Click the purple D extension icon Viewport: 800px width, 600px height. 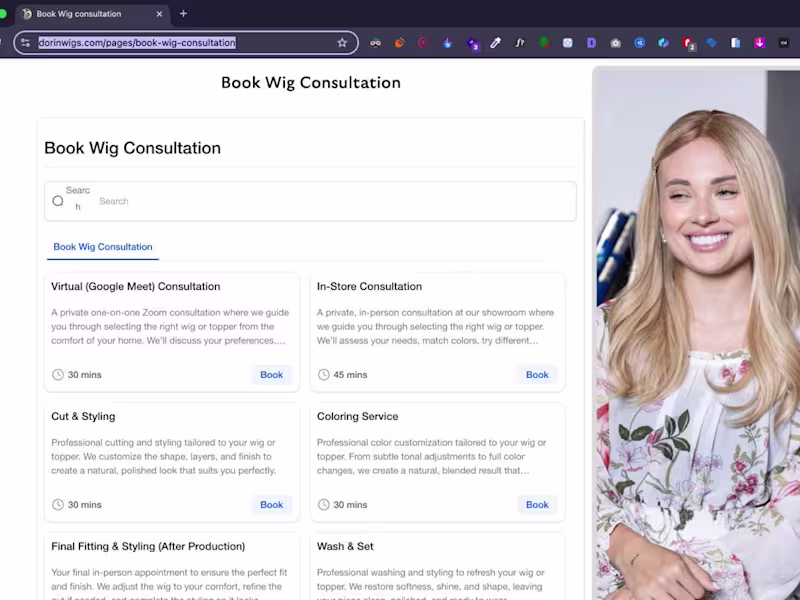click(x=591, y=43)
